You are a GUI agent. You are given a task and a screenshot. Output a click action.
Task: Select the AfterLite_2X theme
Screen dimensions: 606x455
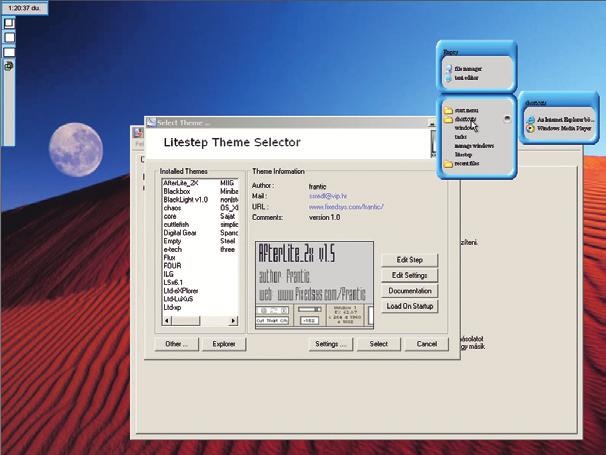click(x=181, y=183)
